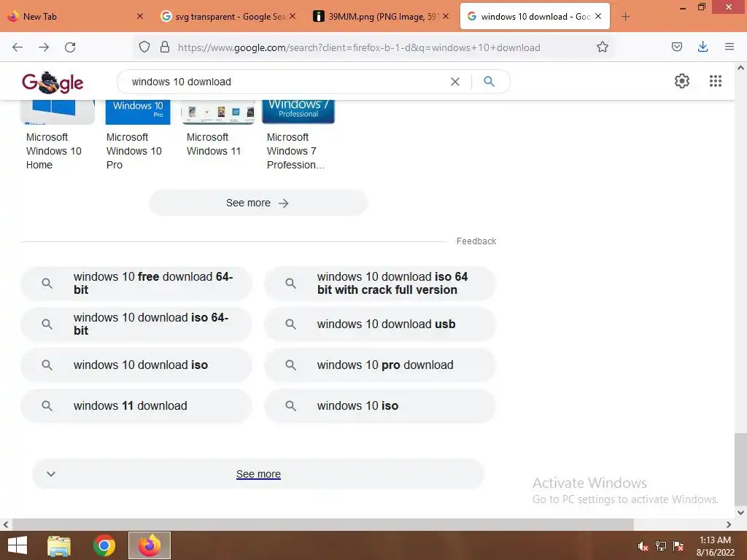This screenshot has width=747, height=560.
Task: Open the Windows Start button
Action: (x=18, y=545)
